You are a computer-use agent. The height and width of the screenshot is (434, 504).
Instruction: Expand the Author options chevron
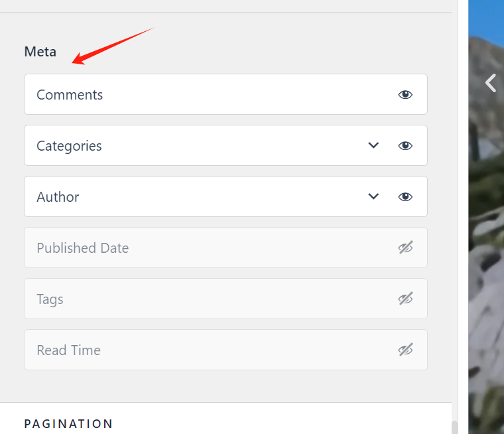coord(373,196)
